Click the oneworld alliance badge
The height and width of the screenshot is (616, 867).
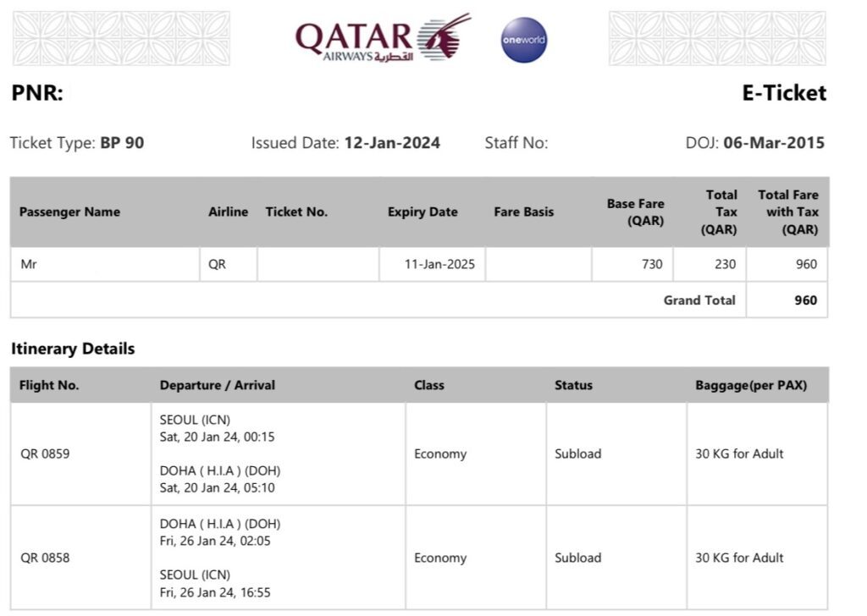coord(523,40)
